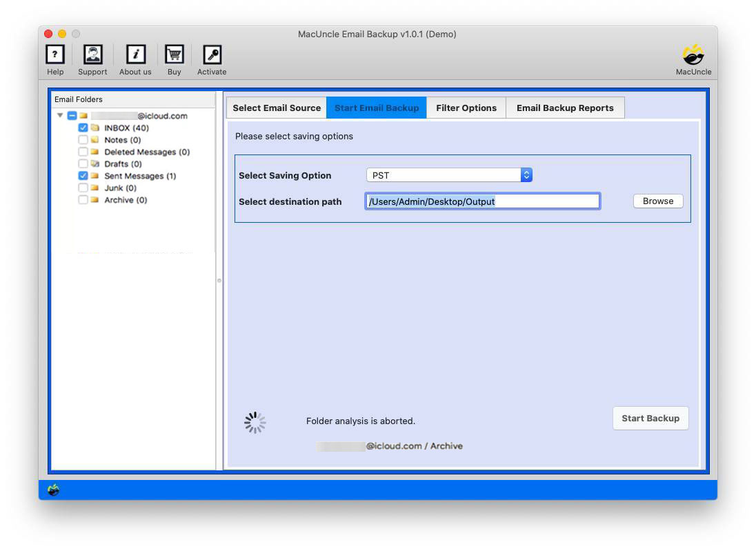Click the Buy shopping cart icon

tap(174, 55)
